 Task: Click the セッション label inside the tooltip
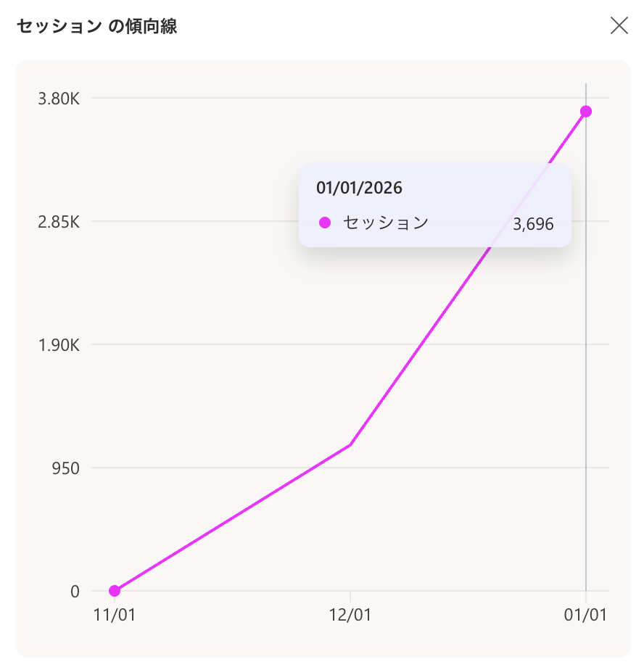tap(386, 223)
